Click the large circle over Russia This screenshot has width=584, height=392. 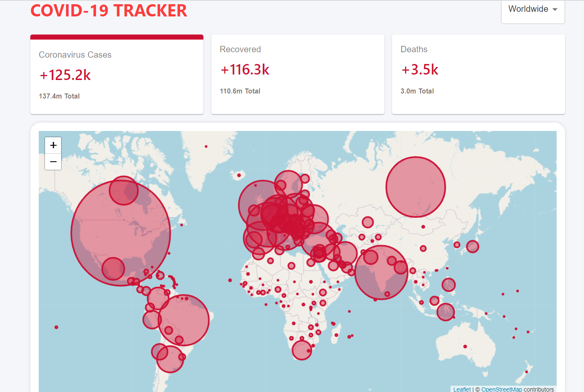[416, 187]
